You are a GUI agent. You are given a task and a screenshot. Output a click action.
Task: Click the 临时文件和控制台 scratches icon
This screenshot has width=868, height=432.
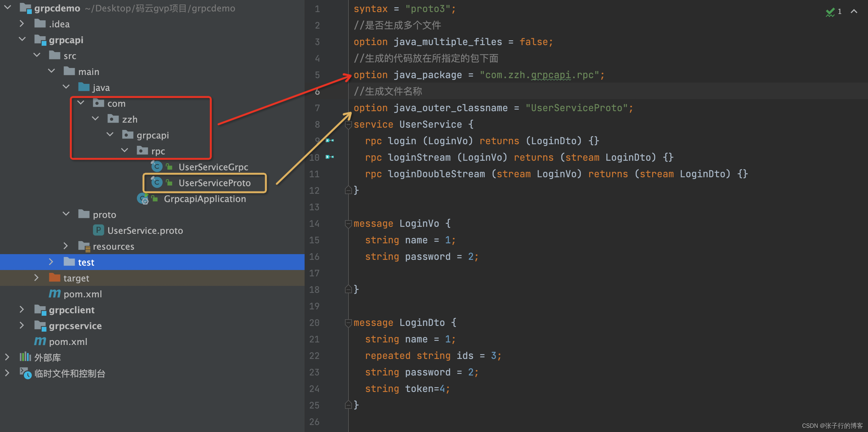[26, 373]
